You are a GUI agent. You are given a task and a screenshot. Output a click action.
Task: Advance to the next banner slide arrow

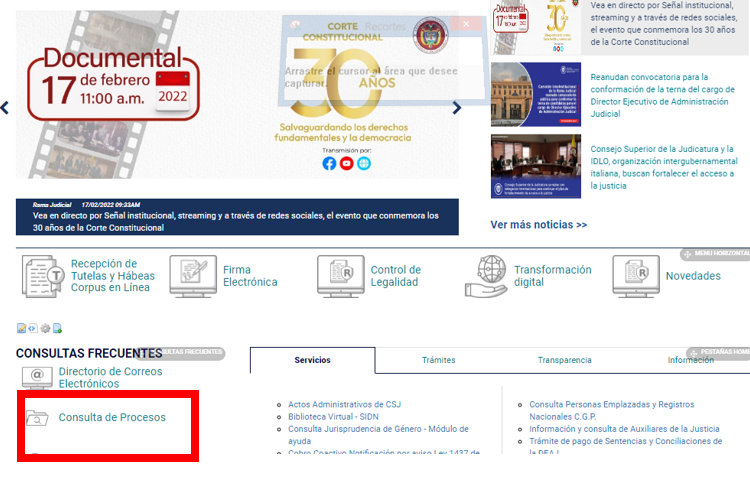click(x=456, y=108)
